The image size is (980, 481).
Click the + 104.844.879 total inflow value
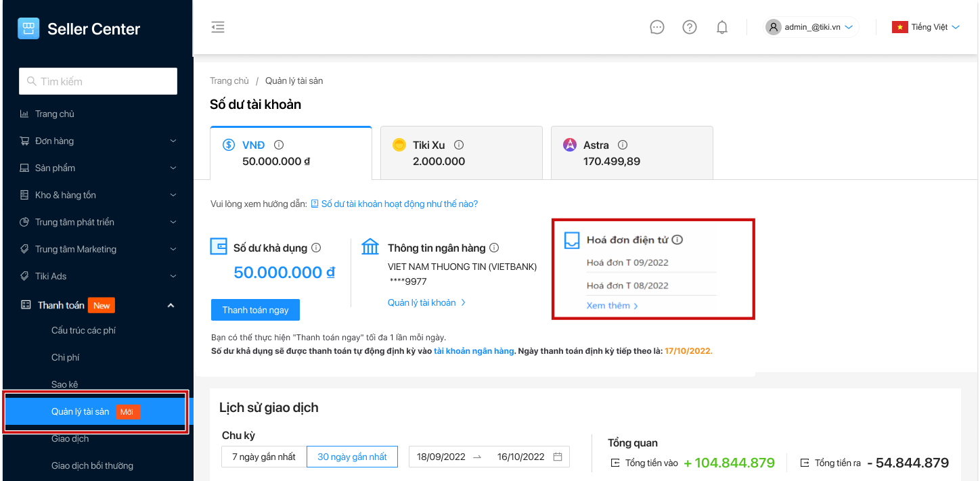click(x=729, y=463)
